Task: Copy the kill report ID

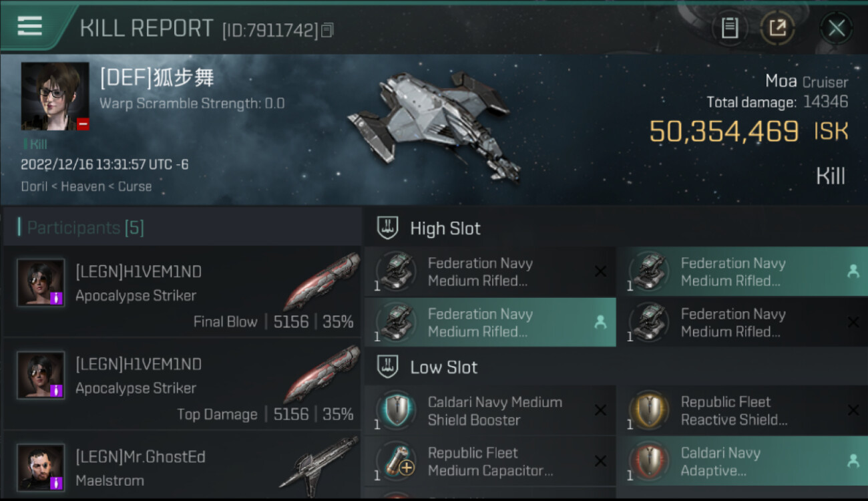Action: [x=327, y=30]
